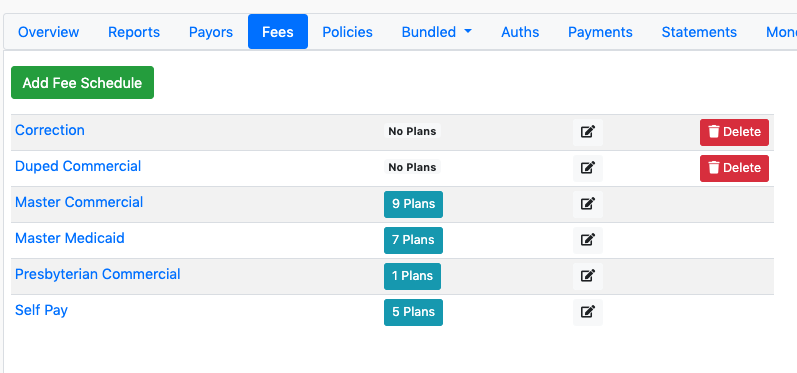Switch to the Payors tab
The height and width of the screenshot is (373, 797).
211,32
